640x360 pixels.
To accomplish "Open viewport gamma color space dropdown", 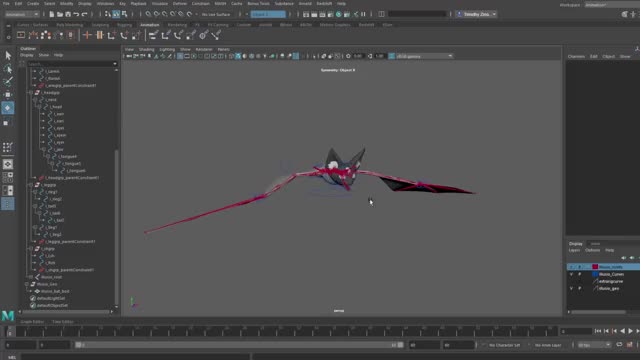I will pyautogui.click(x=424, y=56).
